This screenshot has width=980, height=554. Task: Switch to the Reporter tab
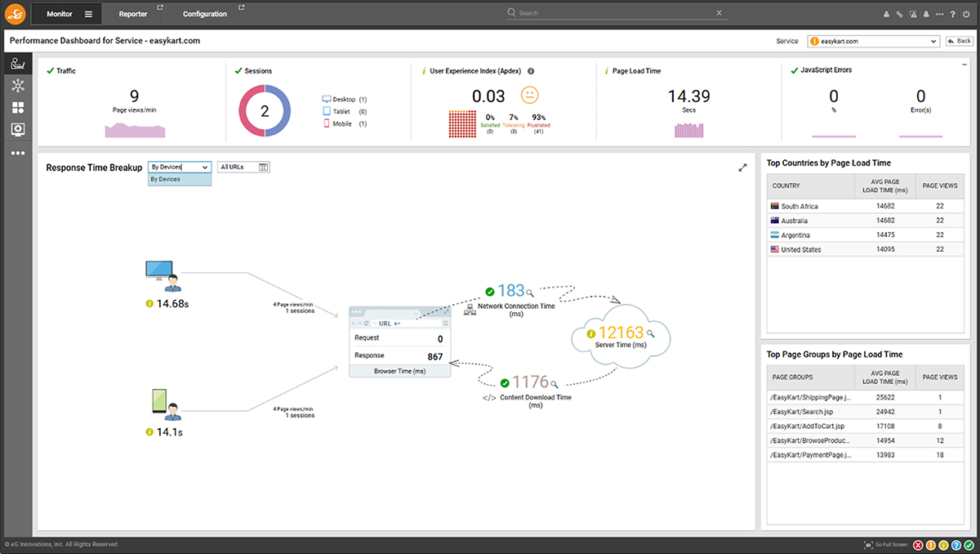click(x=133, y=14)
